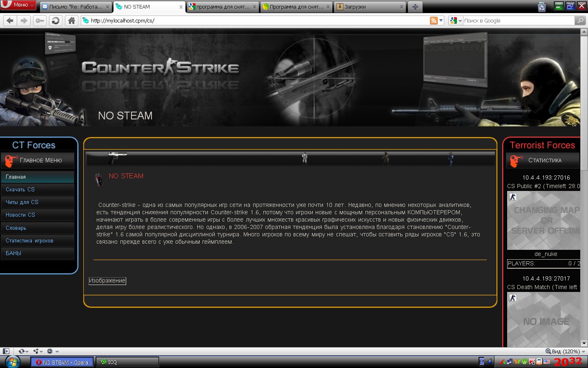Toggle the Opera side panel button
This screenshot has height=368, width=588.
click(6, 351)
